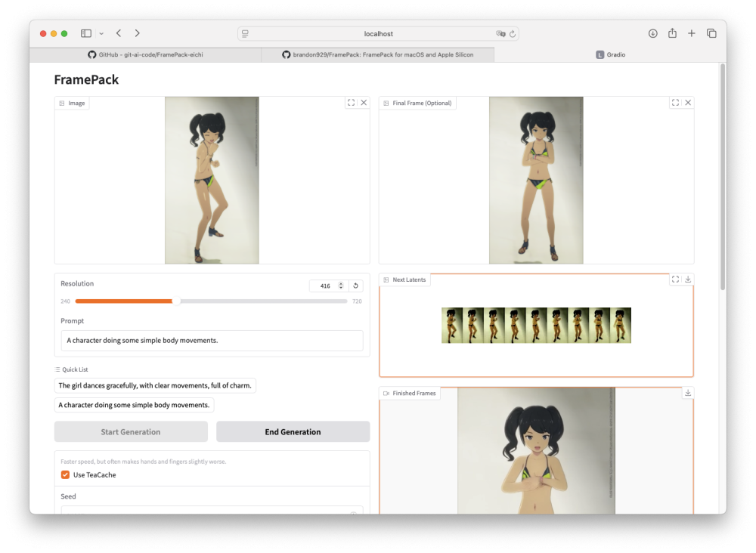This screenshot has width=756, height=553.
Task: Click the TeaCache speed hint text
Action: coord(144,462)
